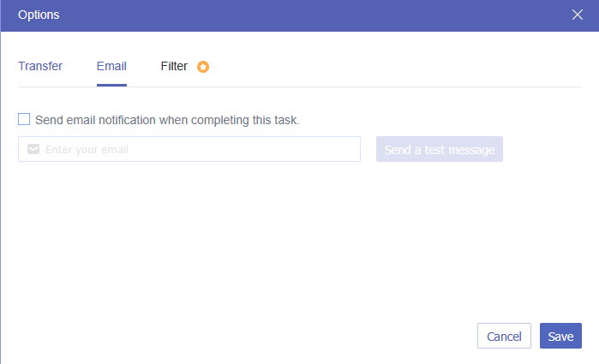Viewport: 599px width, 364px height.
Task: Click 'Send a test message' button
Action: coord(440,149)
